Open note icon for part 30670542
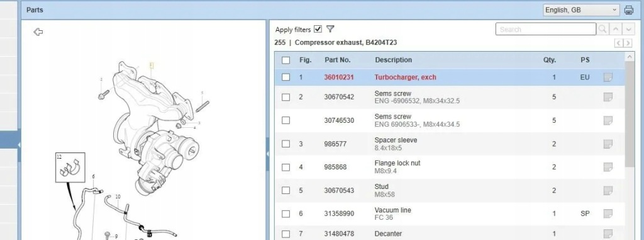Screen dimensions: 644x240 [x=608, y=97]
